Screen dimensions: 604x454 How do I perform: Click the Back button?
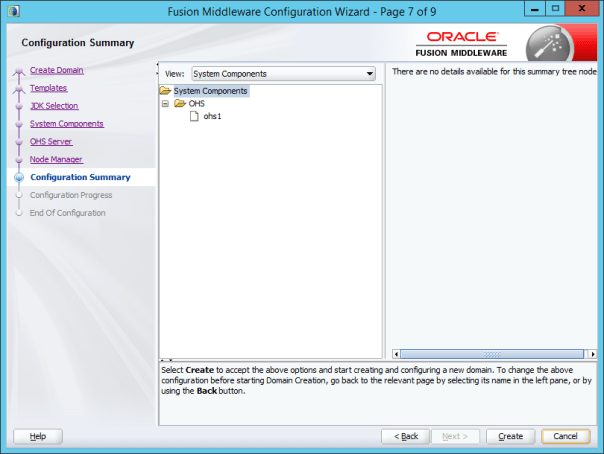point(406,436)
